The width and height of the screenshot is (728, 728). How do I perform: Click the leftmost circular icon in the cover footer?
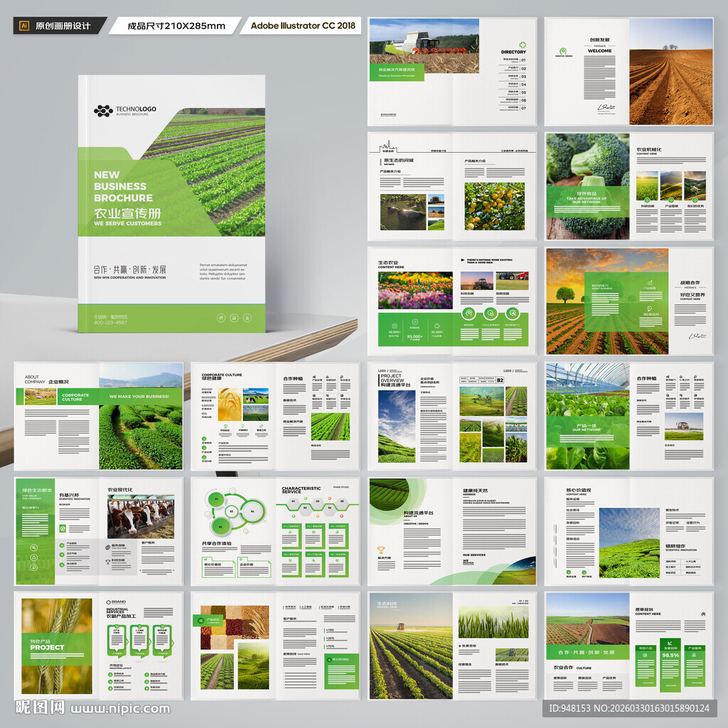tap(221, 318)
